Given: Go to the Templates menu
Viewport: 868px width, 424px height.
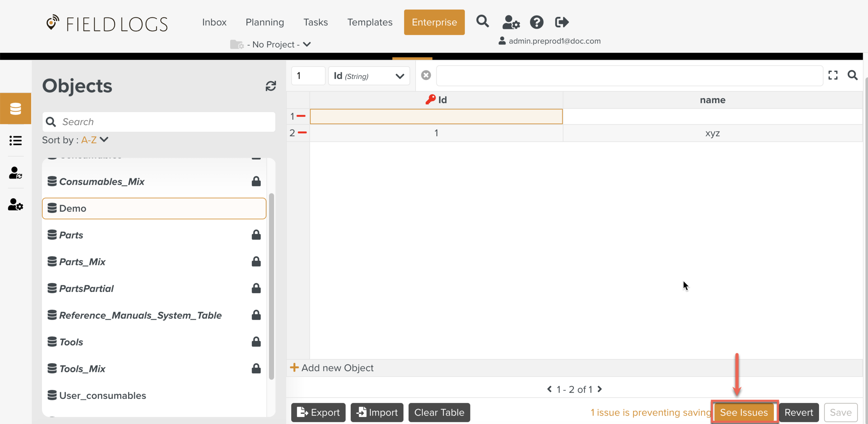Looking at the screenshot, I should click(370, 22).
